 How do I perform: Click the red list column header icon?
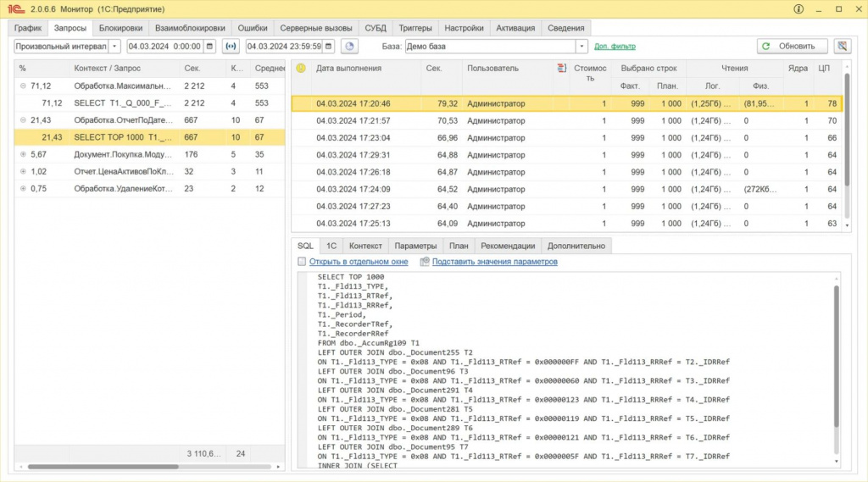click(561, 68)
